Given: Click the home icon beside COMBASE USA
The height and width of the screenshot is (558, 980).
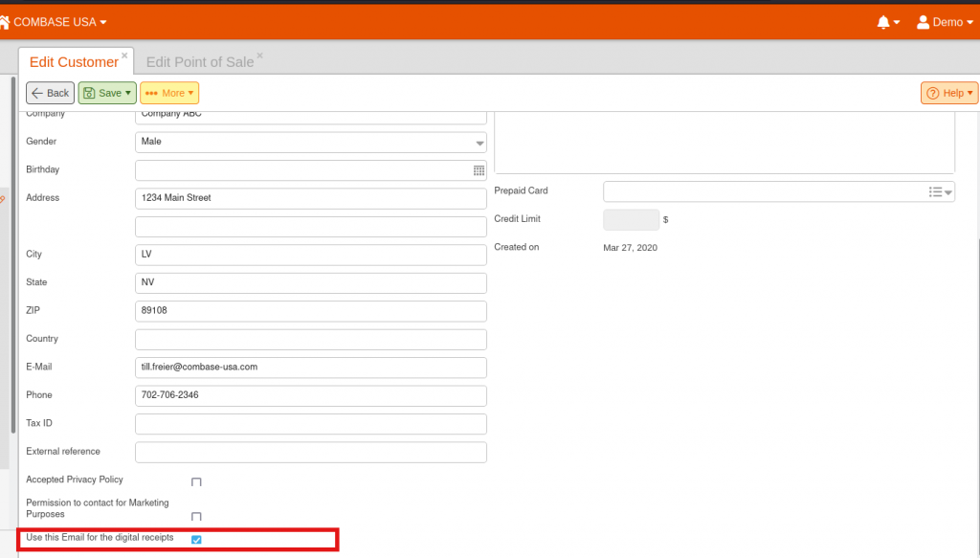Looking at the screenshot, I should (x=5, y=23).
